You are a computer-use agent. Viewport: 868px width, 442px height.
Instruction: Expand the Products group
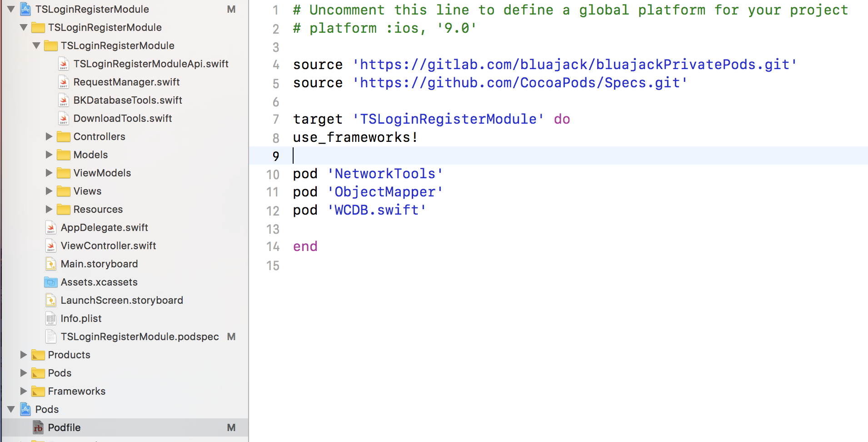tap(24, 355)
